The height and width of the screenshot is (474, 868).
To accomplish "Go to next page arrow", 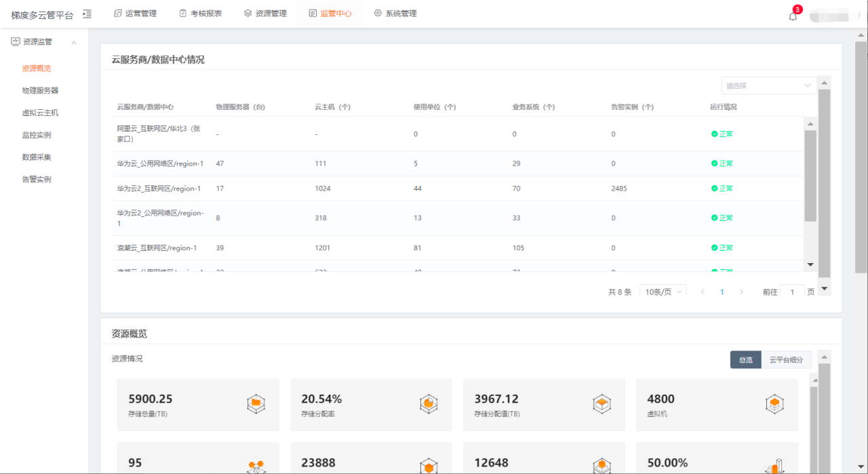I will click(741, 292).
